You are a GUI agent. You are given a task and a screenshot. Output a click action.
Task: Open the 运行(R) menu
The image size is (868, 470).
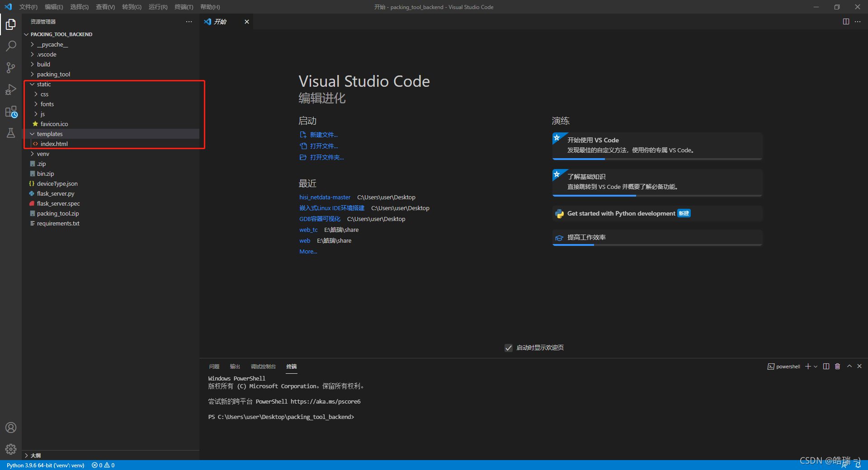click(x=158, y=7)
